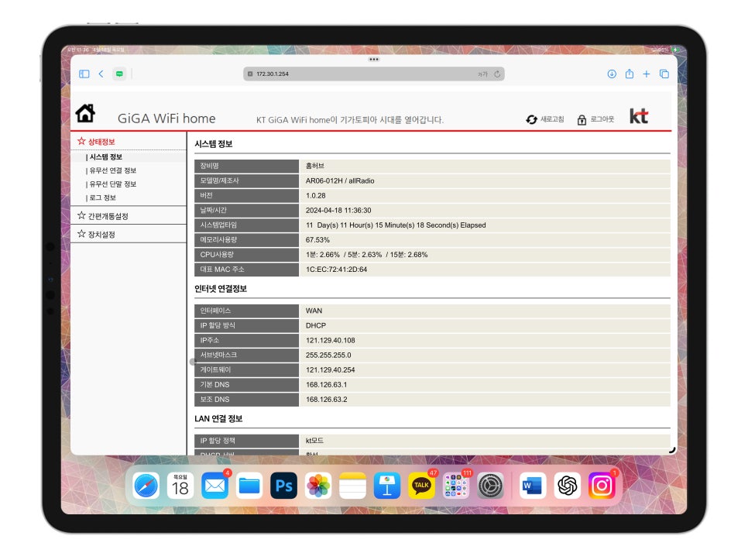Open the Safari share icon

[x=630, y=74]
